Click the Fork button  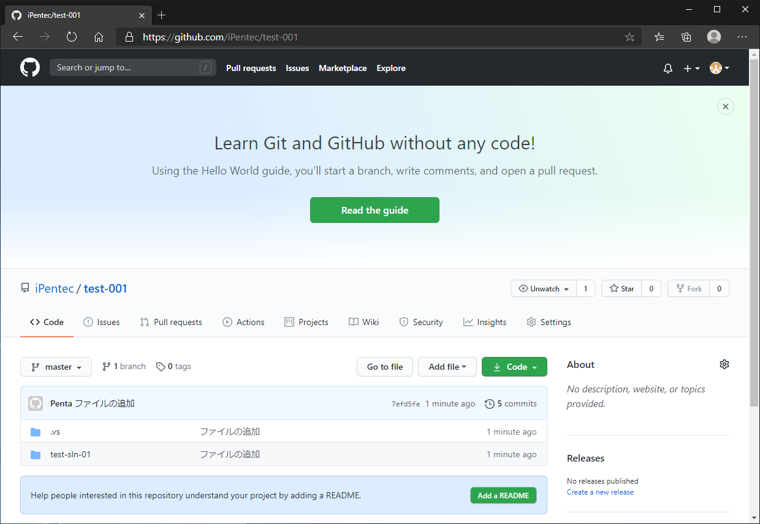coord(688,288)
